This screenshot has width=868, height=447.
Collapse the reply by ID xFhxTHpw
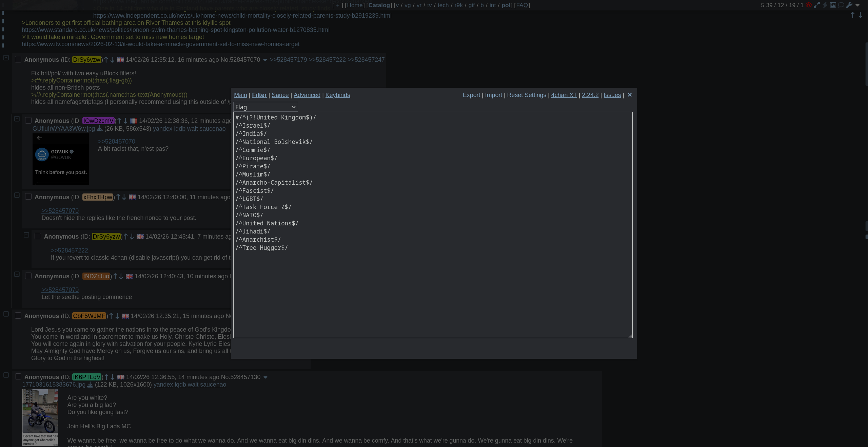click(17, 195)
